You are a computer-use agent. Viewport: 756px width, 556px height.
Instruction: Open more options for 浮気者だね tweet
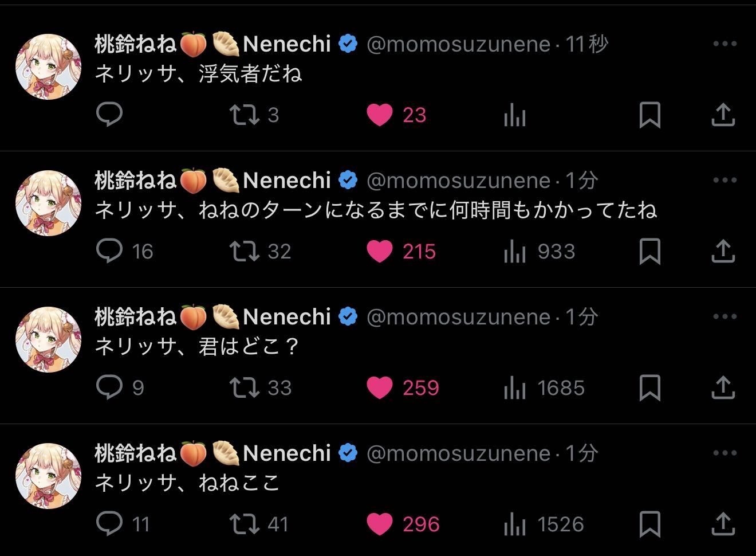[724, 44]
